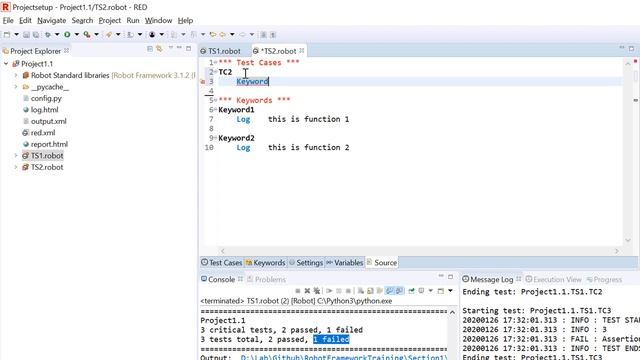This screenshot has height=360, width=640.
Task: Click the External Tools run icon
Action: pos(87,35)
